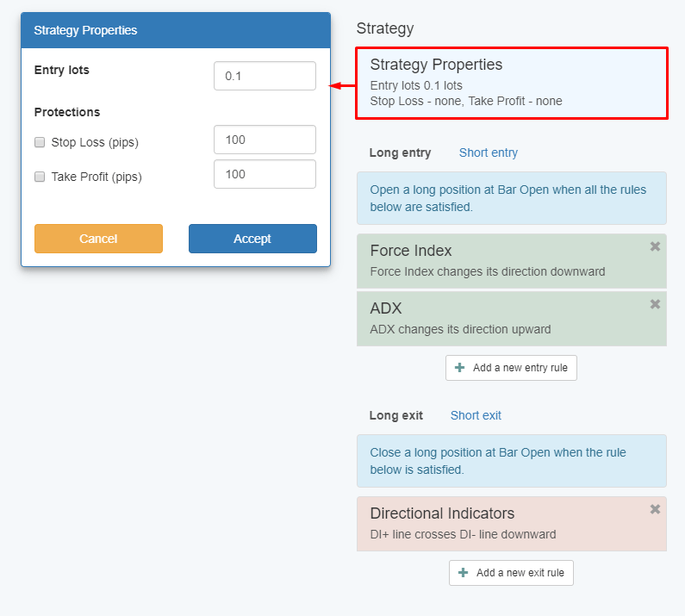685x616 pixels.
Task: Focus the Take Profit pips field
Action: [265, 174]
